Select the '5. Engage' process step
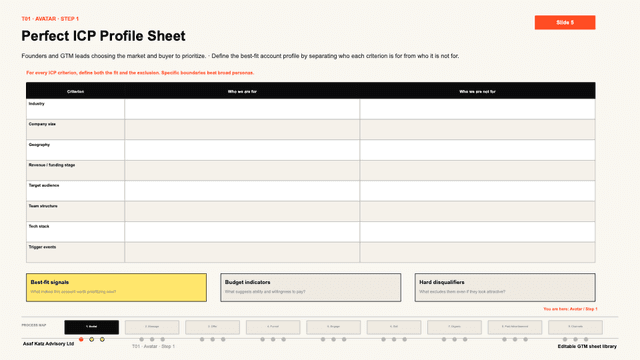The width and height of the screenshot is (640, 360). (x=333, y=327)
